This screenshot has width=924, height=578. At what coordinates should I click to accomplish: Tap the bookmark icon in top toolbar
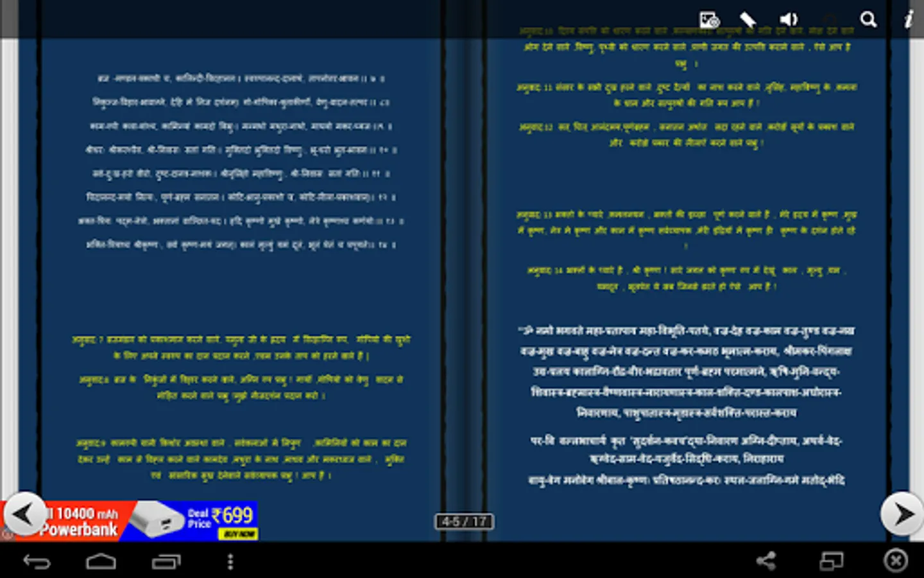coord(748,19)
